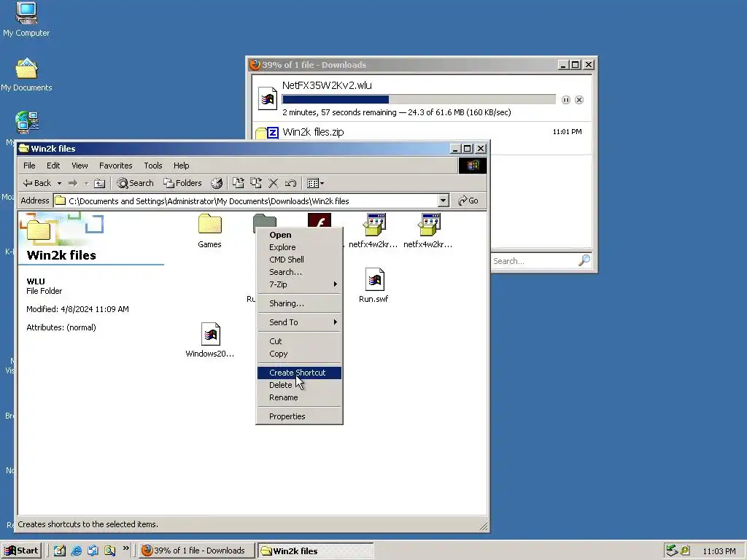Select the second netfx4w2kr installer icon

tap(429, 225)
